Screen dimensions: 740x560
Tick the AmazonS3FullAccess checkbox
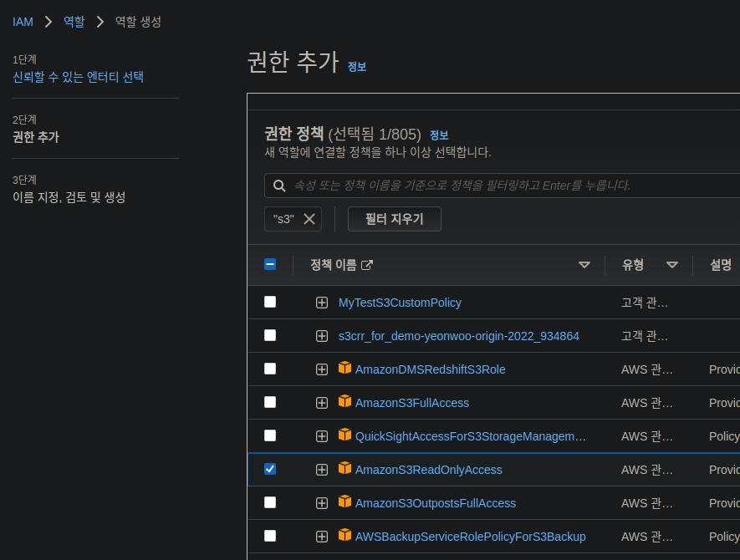270,402
